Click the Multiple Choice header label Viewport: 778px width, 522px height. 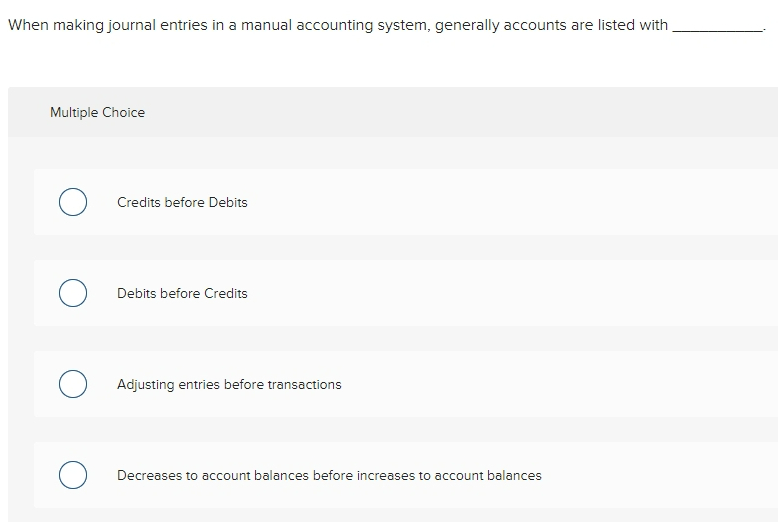tap(97, 112)
